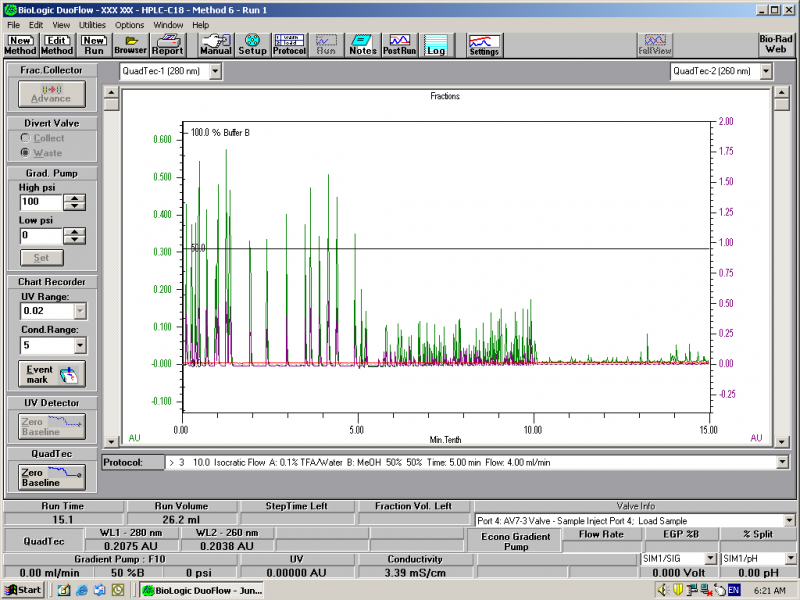Click the Windows Start button
Image resolution: width=800 pixels, height=600 pixels.
[22, 590]
